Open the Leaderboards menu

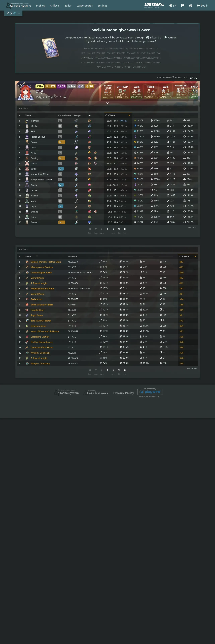coord(85,6)
